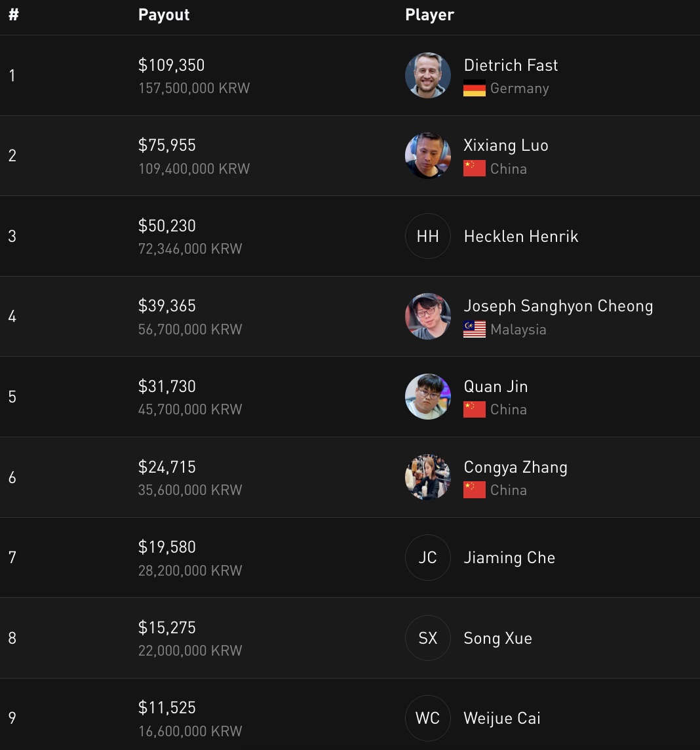Click Xixiang Luo's avatar photo

(427, 156)
